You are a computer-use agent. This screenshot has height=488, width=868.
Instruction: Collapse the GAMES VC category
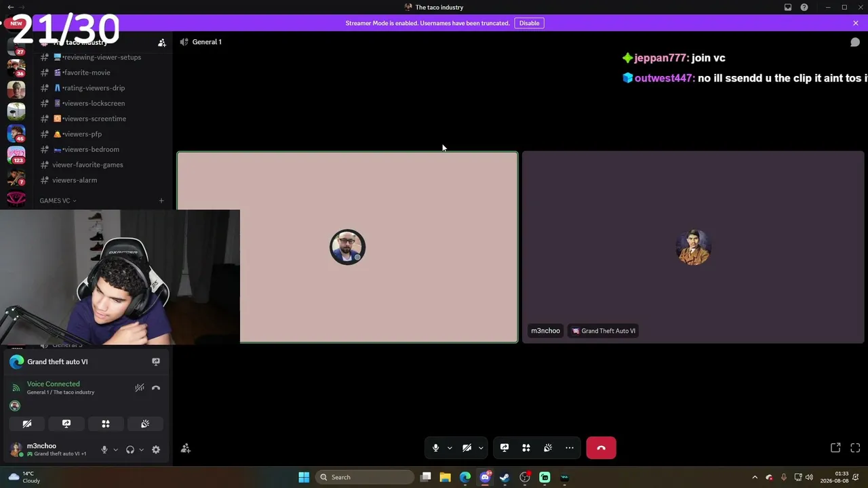(x=58, y=201)
